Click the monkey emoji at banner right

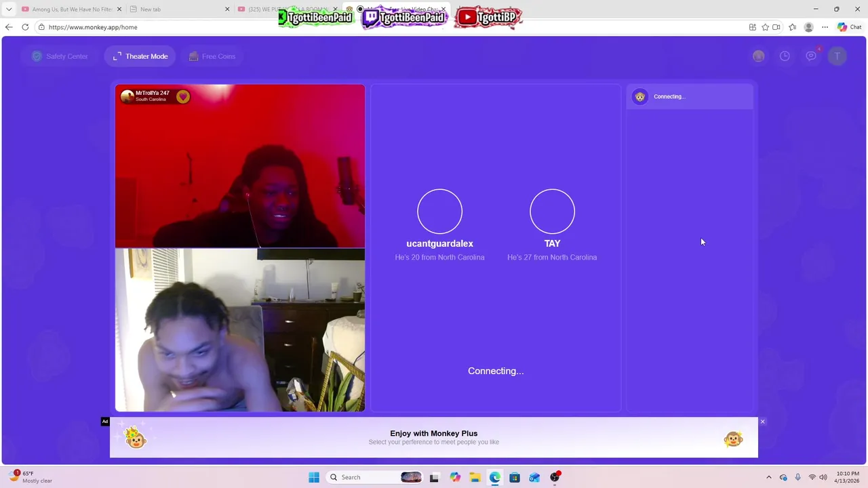[733, 439]
